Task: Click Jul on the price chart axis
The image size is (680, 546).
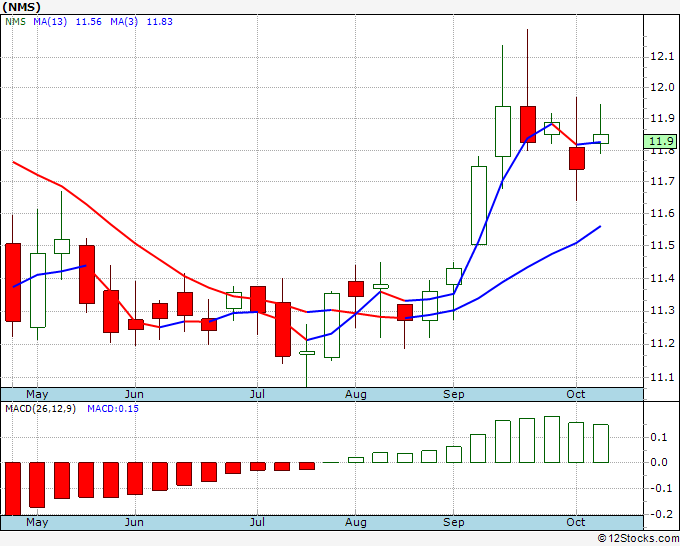Action: point(257,394)
